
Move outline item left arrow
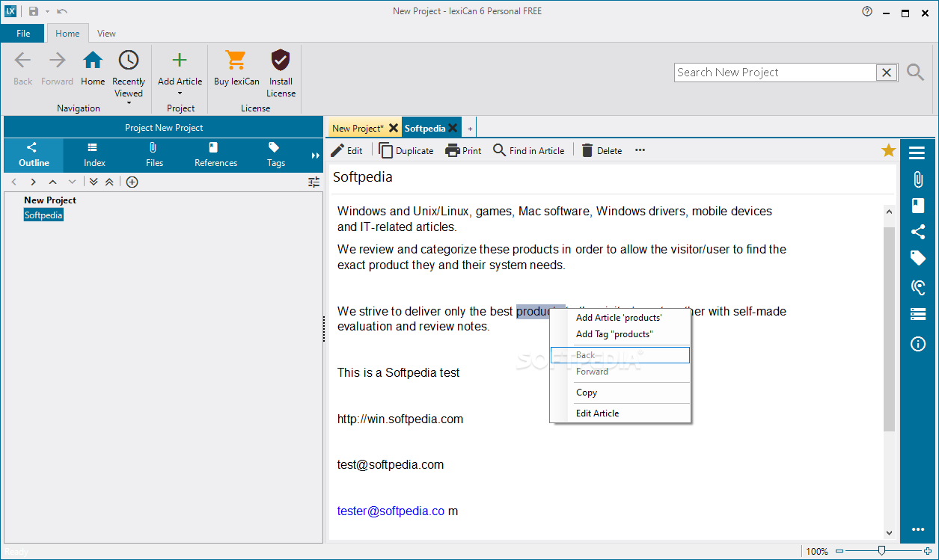pyautogui.click(x=13, y=182)
